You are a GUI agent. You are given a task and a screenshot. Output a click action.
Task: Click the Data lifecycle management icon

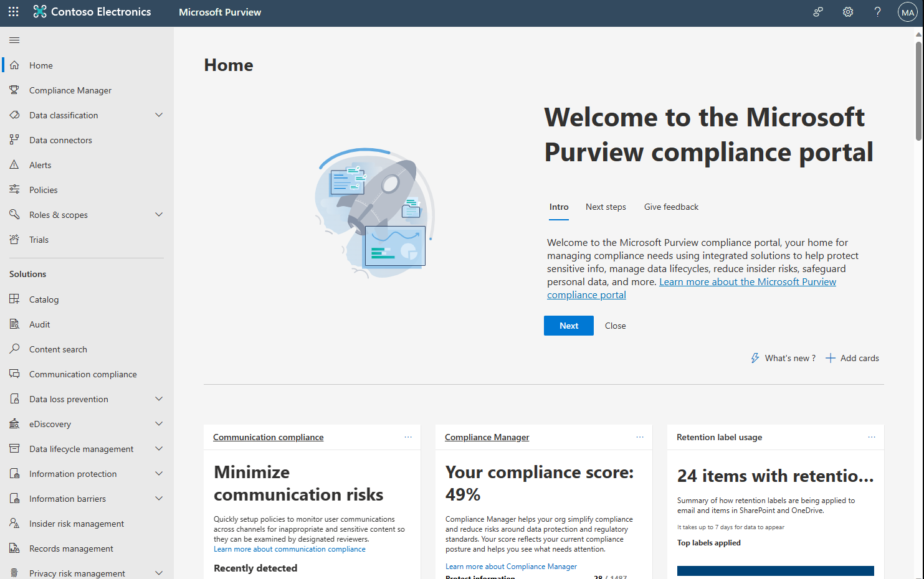coord(14,449)
